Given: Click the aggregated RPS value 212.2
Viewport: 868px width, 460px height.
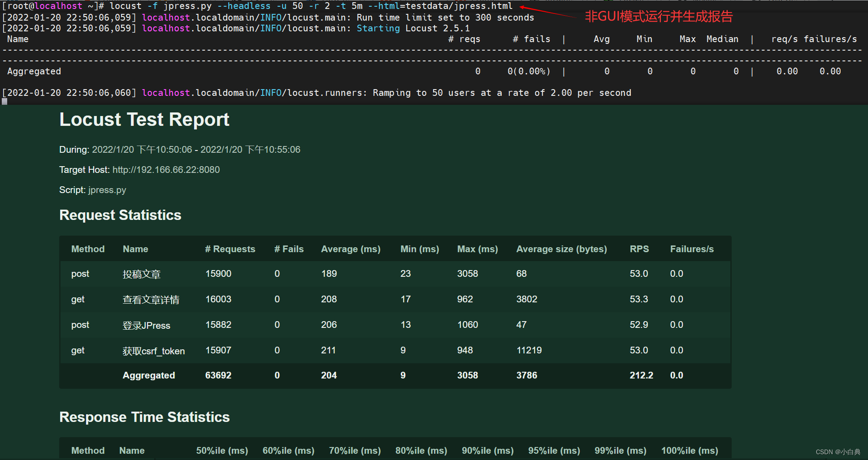Looking at the screenshot, I should click(x=642, y=375).
